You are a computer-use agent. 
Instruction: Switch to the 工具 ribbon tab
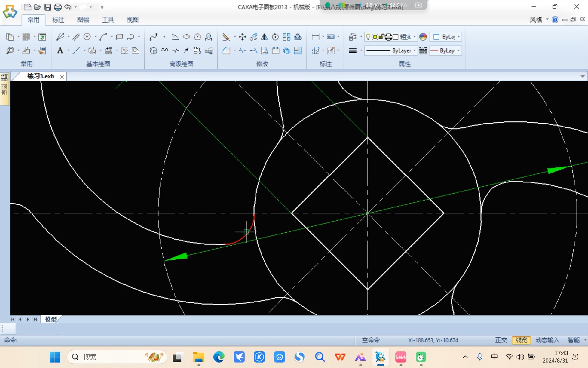pyautogui.click(x=108, y=20)
